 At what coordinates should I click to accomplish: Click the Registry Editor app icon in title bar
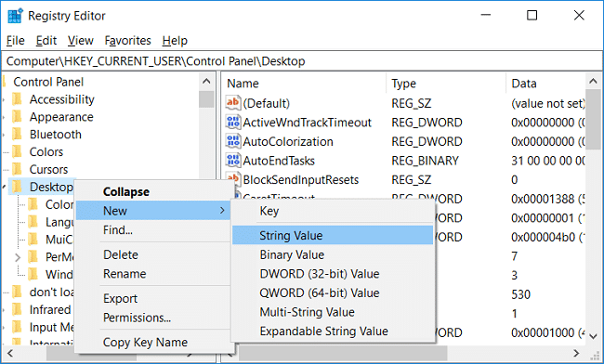tap(16, 16)
